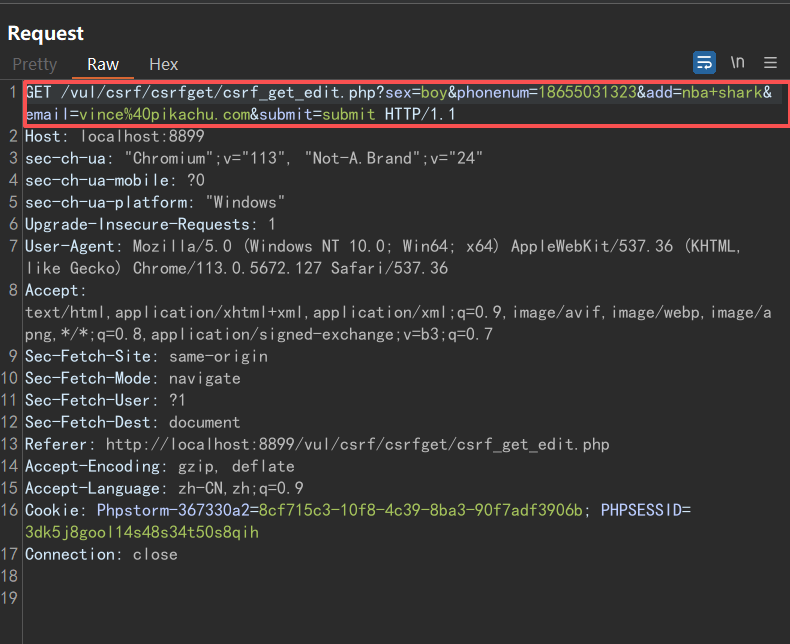The height and width of the screenshot is (644, 790).
Task: Select the Raw tab
Action: tap(103, 64)
